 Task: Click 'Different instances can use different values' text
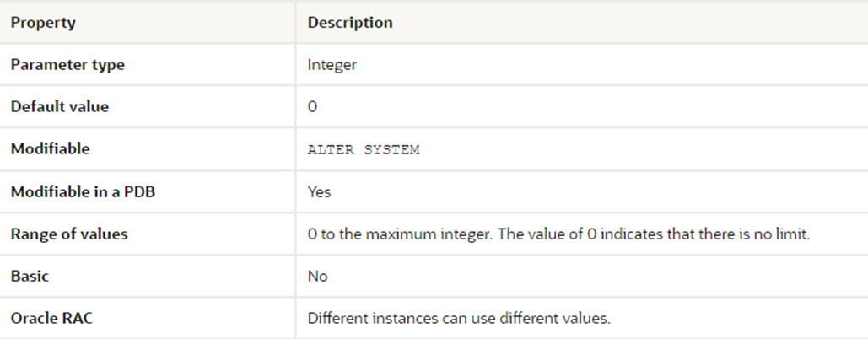click(459, 318)
